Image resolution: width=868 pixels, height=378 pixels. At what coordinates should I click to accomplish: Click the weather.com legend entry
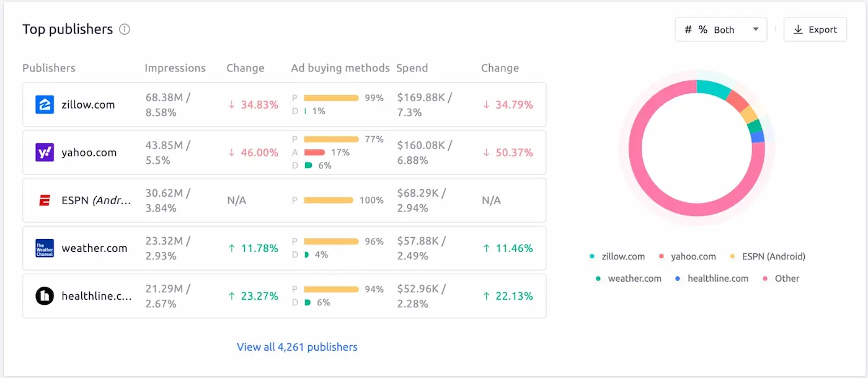point(634,278)
